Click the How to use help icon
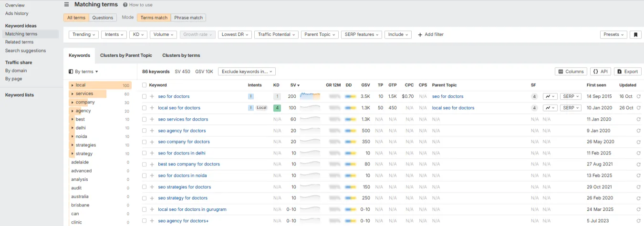The width and height of the screenshot is (644, 226). [125, 5]
